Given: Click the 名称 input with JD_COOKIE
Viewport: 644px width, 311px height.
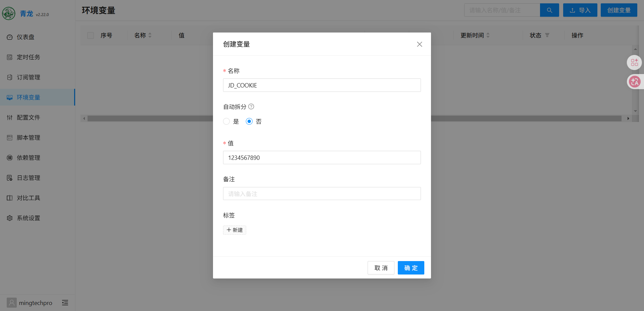Looking at the screenshot, I should (x=322, y=85).
